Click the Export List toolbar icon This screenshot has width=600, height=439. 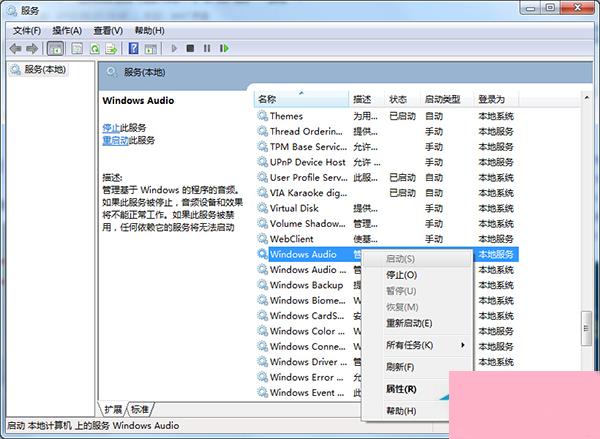(x=111, y=49)
